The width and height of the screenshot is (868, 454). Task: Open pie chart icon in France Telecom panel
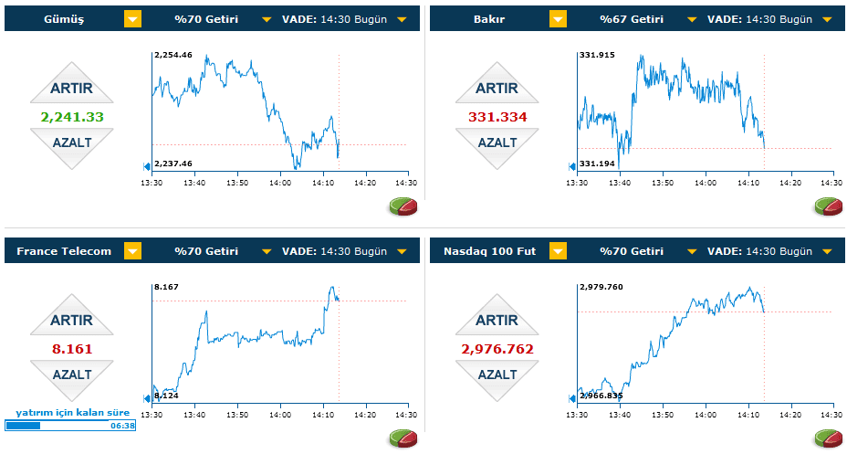[x=403, y=438]
